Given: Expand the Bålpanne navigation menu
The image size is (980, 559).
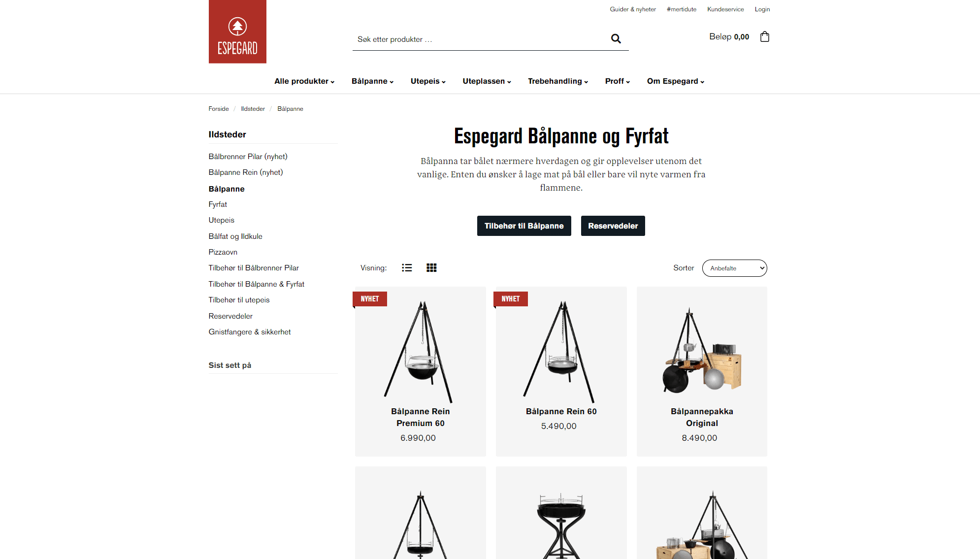Looking at the screenshot, I should 372,81.
